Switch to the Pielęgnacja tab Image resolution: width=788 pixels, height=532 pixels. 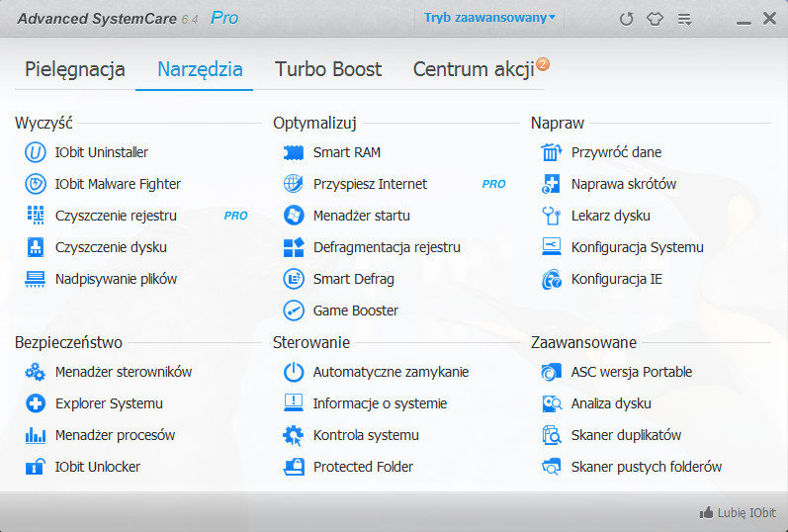pyautogui.click(x=75, y=69)
